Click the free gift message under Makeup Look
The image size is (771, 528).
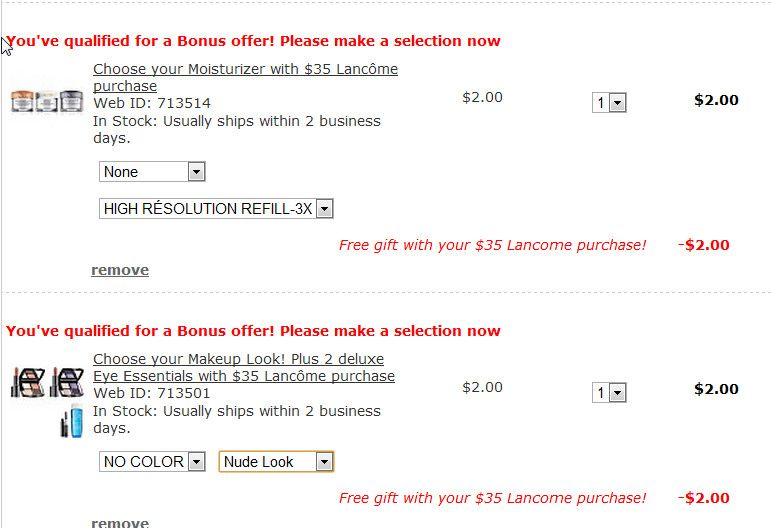point(492,498)
